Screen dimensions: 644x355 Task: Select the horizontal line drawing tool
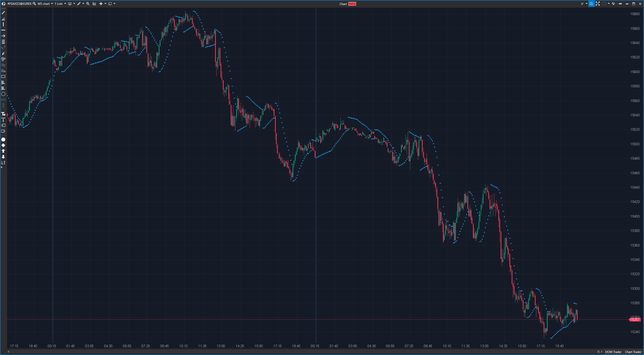point(3,30)
